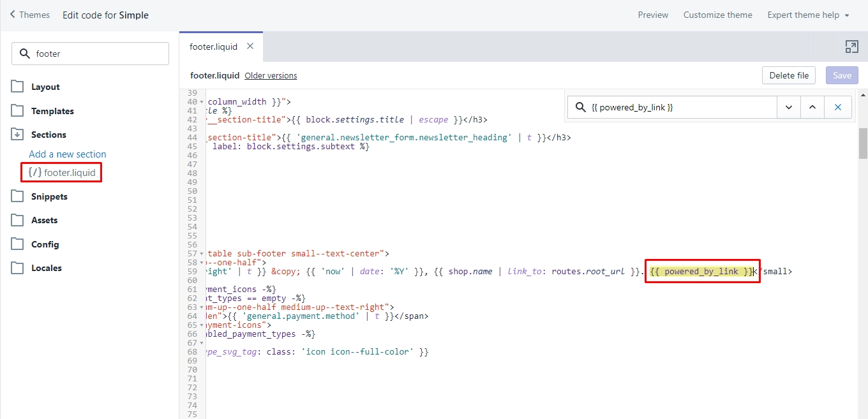Image resolution: width=868 pixels, height=419 pixels.
Task: Expand the Layout folder
Action: [45, 87]
